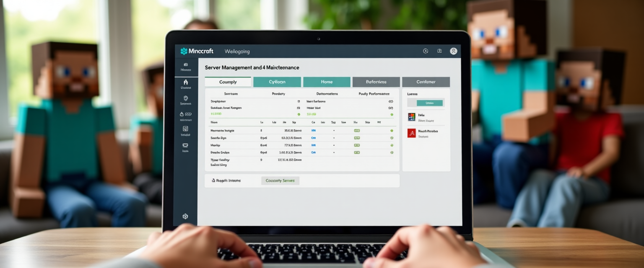Open the Cenfumer tab
Image resolution: width=644 pixels, height=268 pixels.
tap(426, 82)
